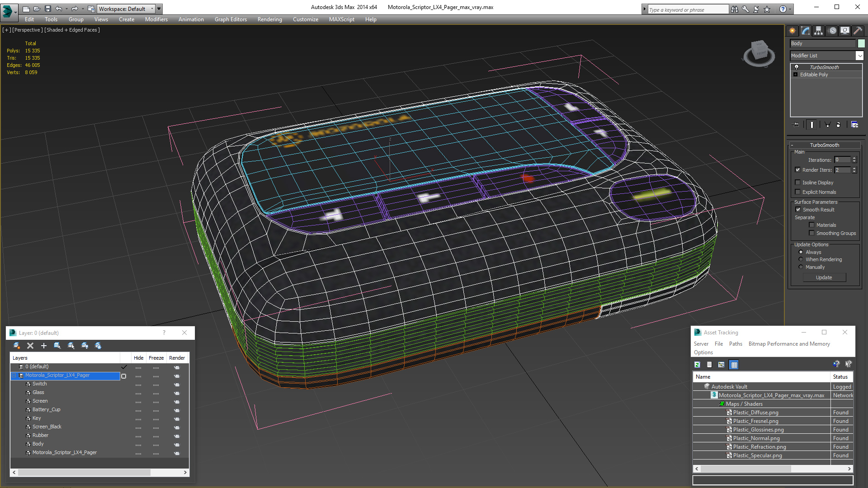The height and width of the screenshot is (488, 868).
Task: Enable the Isoline Display checkbox
Action: tap(798, 183)
